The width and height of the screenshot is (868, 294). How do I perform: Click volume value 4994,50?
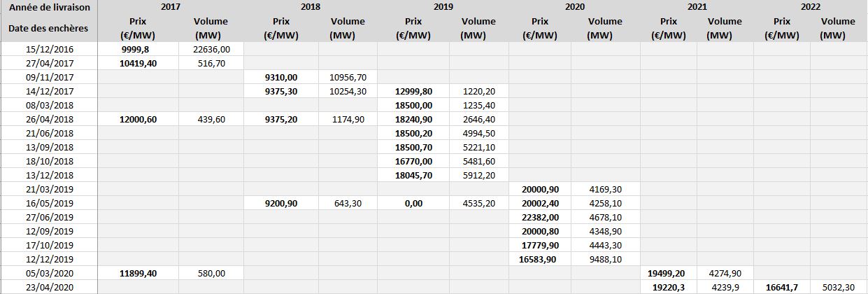(x=479, y=133)
